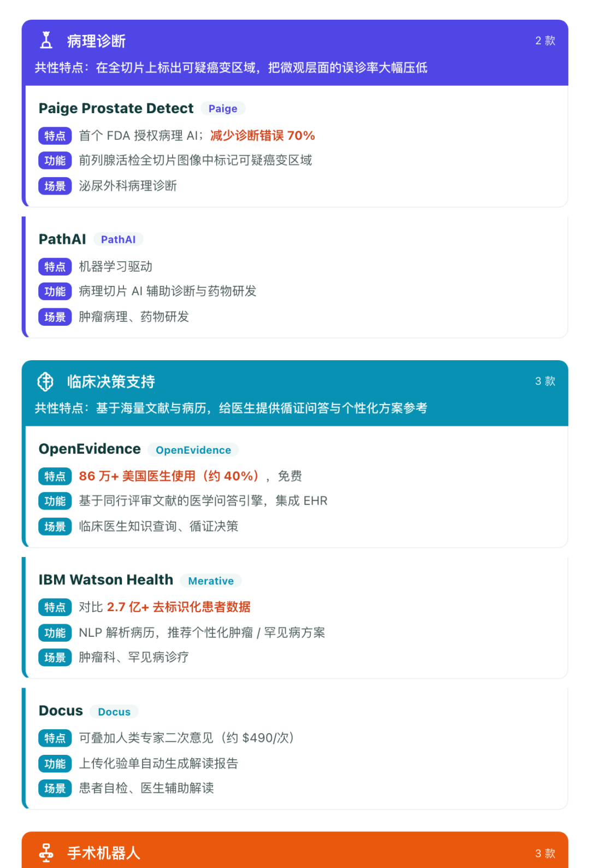Click the text "可叠加人类专家二次意见"

[146, 738]
